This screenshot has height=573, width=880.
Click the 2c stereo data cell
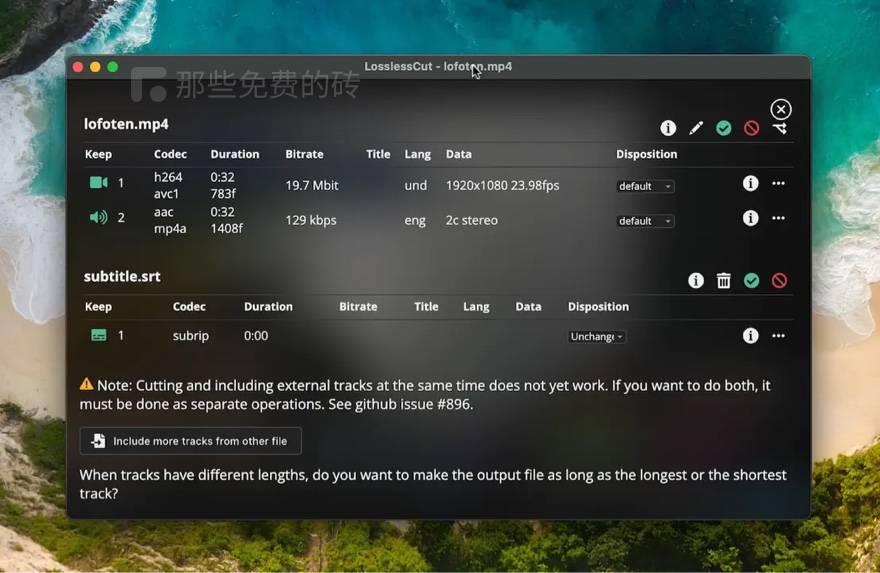pos(471,220)
